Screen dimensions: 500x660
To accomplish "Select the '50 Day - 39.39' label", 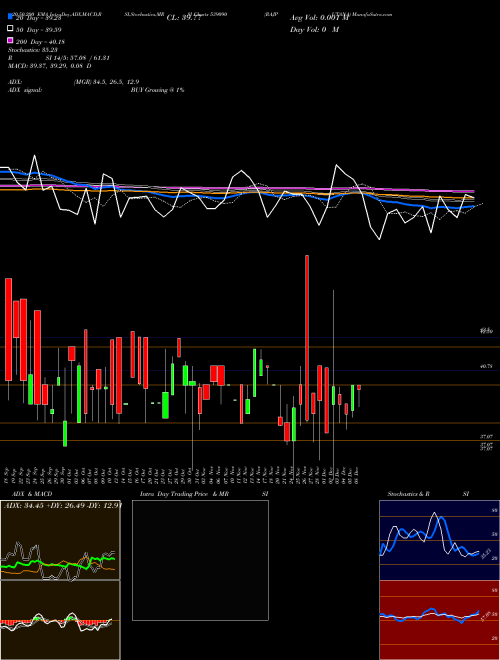I will (x=38, y=29).
